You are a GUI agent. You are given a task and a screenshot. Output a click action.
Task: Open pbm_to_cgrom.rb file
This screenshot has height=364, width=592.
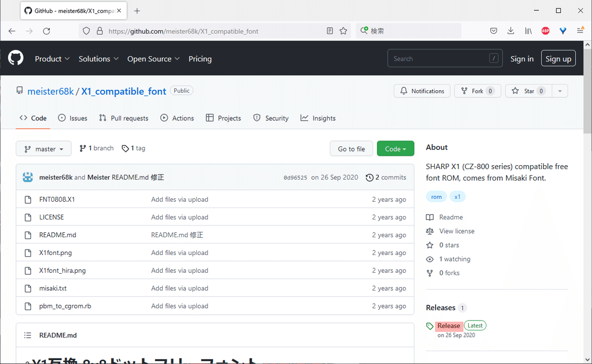click(65, 306)
